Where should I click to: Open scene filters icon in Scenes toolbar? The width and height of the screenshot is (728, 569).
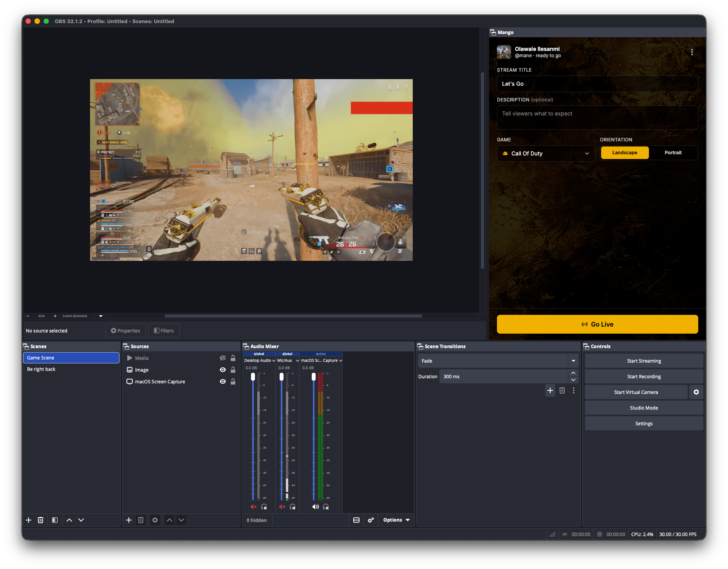[55, 520]
